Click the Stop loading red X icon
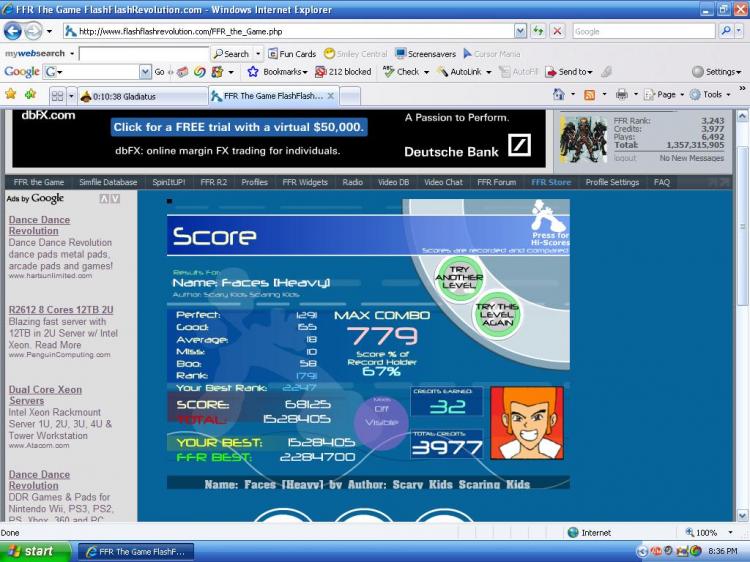Image resolution: width=750 pixels, height=562 pixels. point(557,32)
